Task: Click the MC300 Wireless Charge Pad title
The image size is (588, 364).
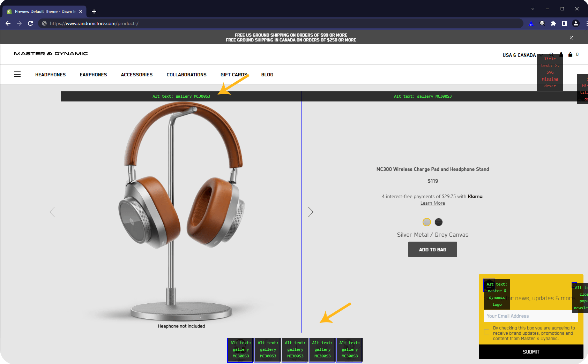Action: [433, 169]
